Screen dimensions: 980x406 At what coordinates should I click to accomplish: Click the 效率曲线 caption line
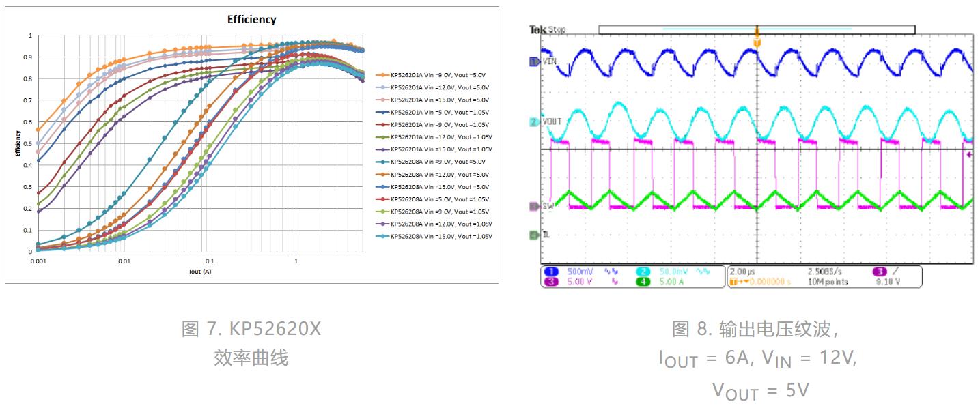point(251,358)
